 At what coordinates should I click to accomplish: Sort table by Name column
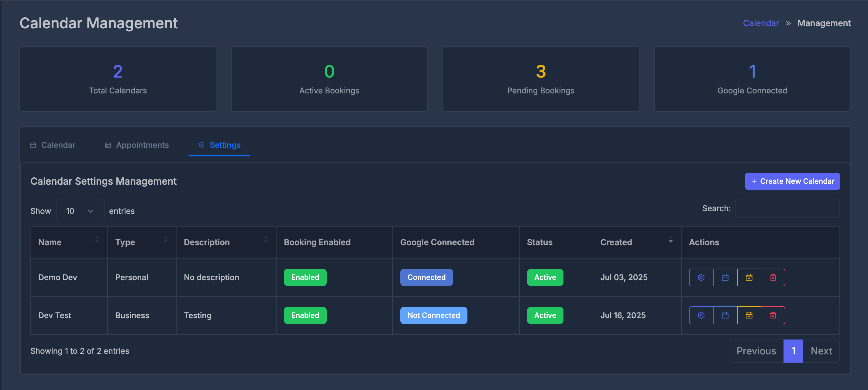pyautogui.click(x=69, y=242)
